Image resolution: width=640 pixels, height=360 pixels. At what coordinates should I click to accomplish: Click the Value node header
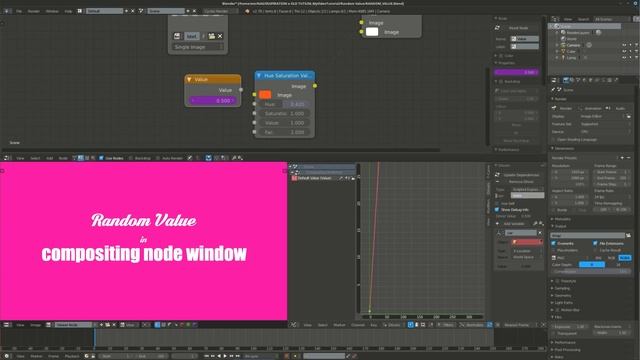tap(213, 79)
